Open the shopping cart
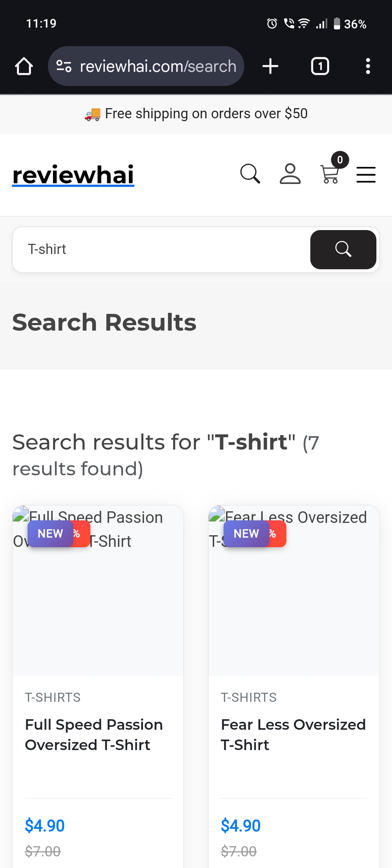Viewport: 392px width, 868px height. point(330,174)
